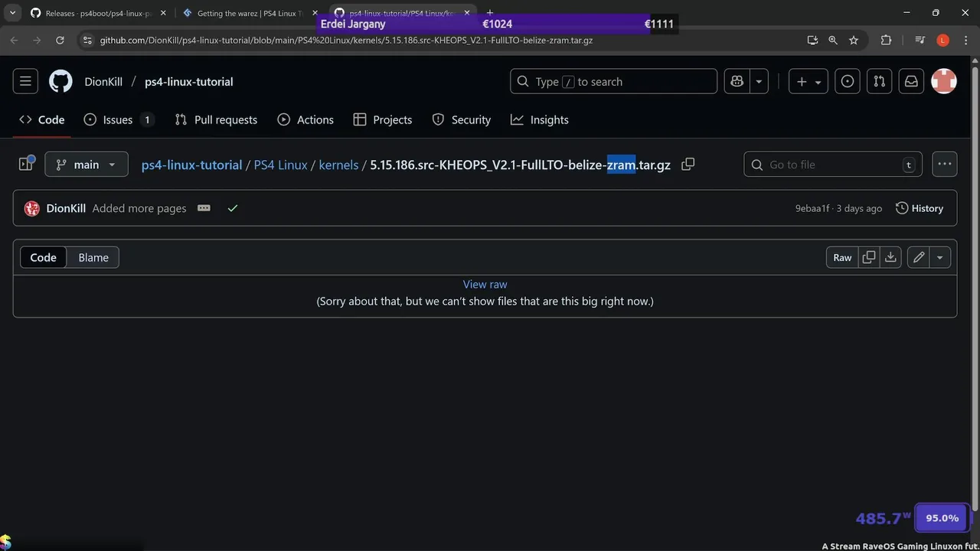This screenshot has width=980, height=551.
Task: Select the Blame view toggle
Action: click(x=93, y=257)
